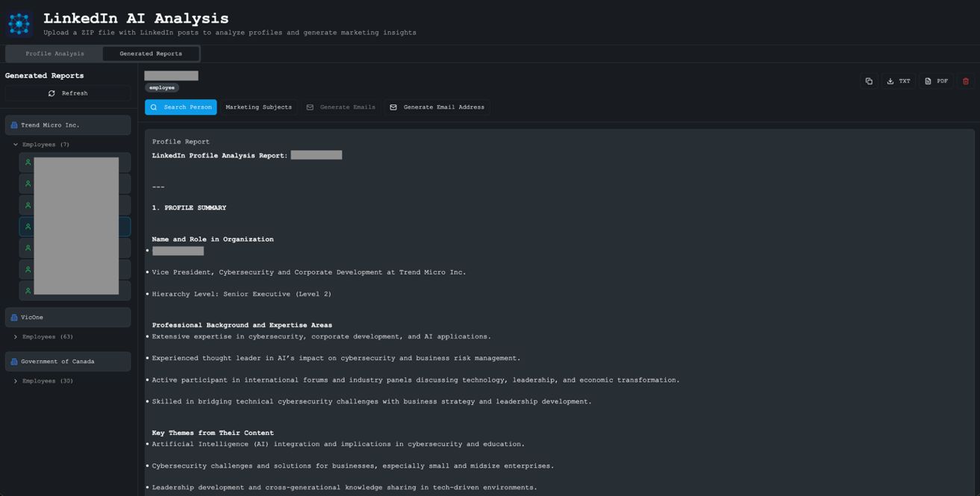Export the report as PDF

tap(936, 81)
